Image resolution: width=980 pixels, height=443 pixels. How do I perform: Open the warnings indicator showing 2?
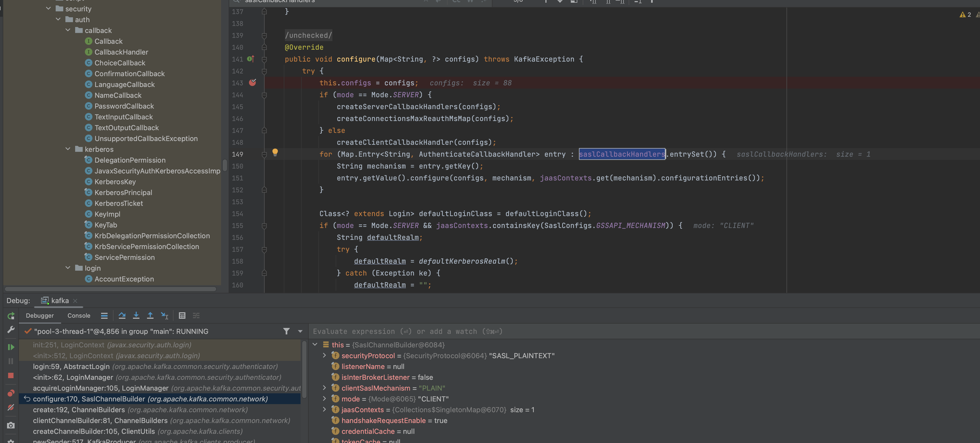(965, 14)
